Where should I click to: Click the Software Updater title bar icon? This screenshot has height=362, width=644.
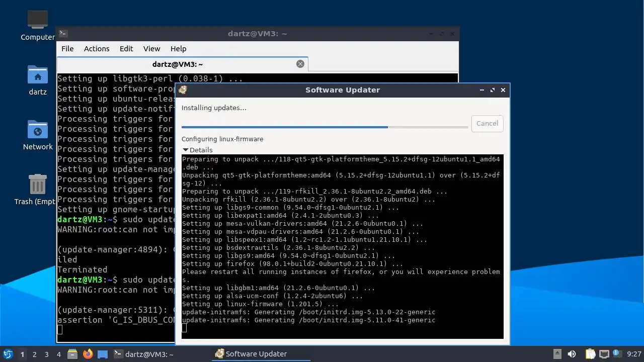click(x=183, y=90)
